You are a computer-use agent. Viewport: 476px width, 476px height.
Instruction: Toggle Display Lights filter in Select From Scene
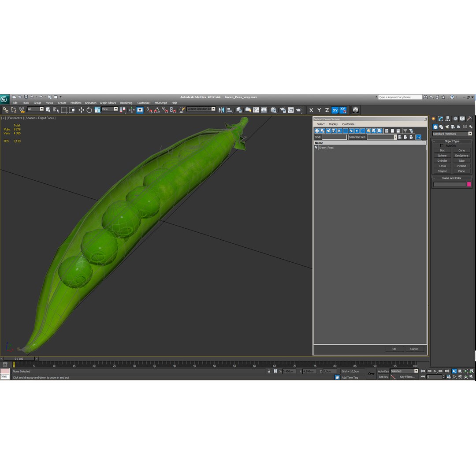[x=328, y=131]
